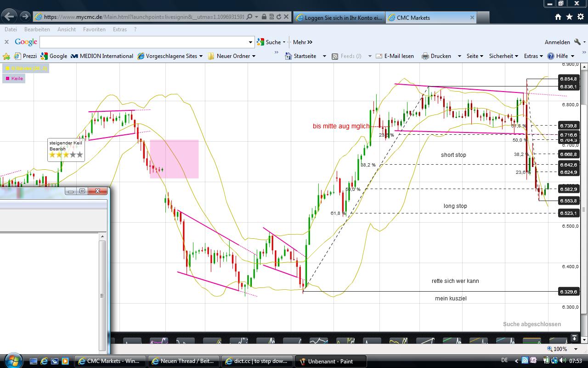Open the Favorites star icon at top right

(569, 17)
